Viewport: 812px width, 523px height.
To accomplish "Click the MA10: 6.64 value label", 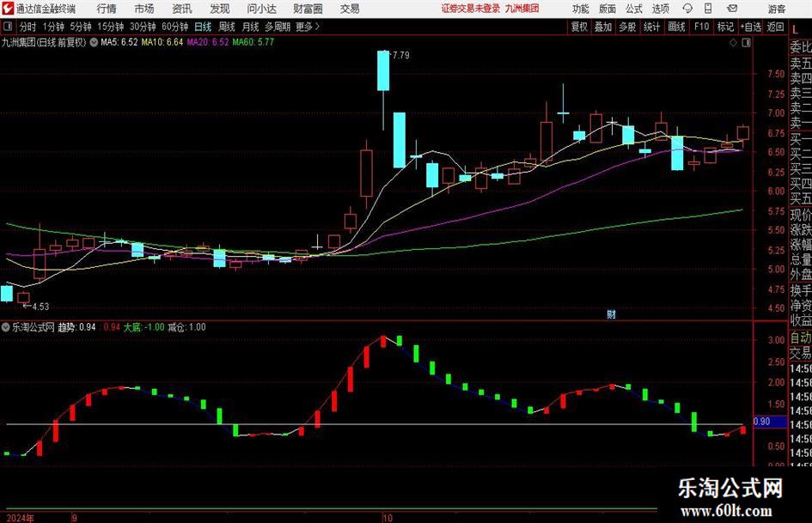I will click(x=162, y=42).
